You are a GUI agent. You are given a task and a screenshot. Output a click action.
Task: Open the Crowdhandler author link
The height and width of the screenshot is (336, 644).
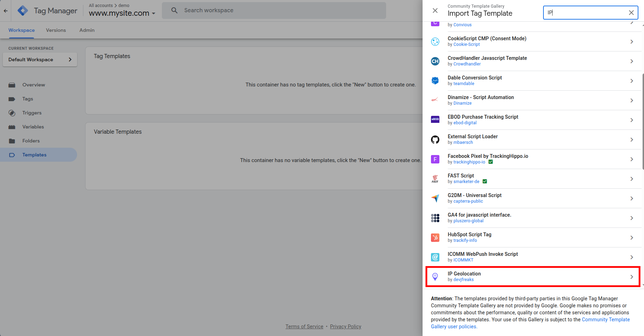(x=467, y=64)
